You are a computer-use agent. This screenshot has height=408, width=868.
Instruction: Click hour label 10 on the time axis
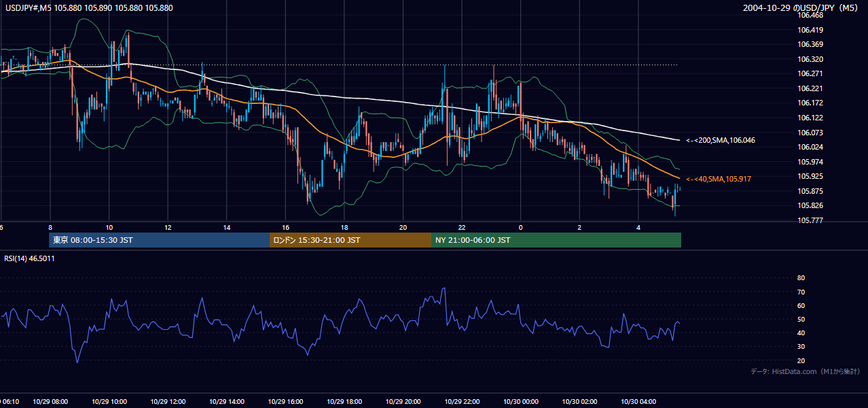[109, 227]
